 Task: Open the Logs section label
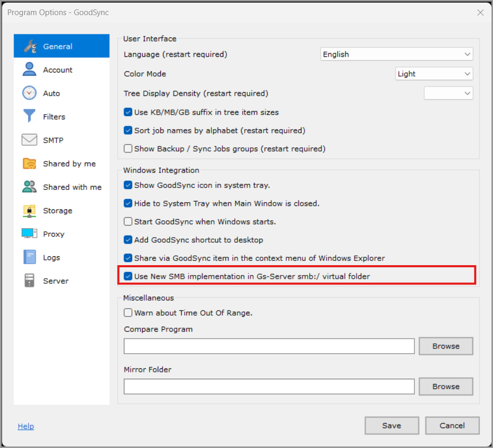52,257
